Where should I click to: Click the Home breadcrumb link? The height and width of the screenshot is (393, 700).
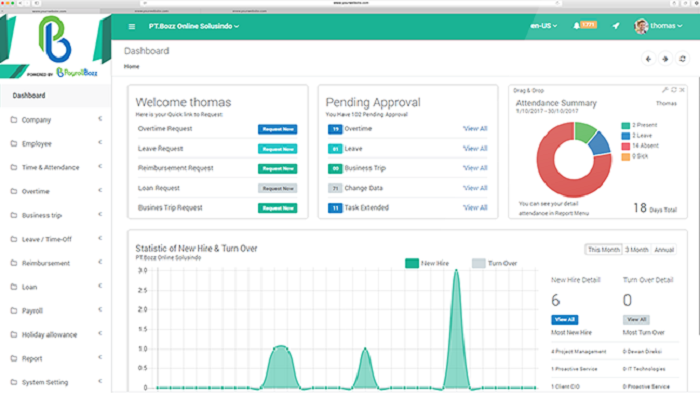[x=132, y=67]
